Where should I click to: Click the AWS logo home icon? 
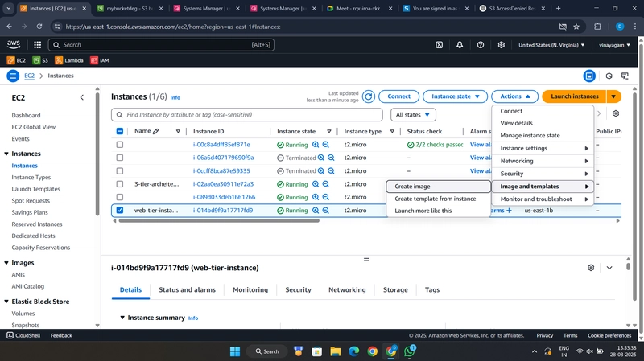click(14, 44)
